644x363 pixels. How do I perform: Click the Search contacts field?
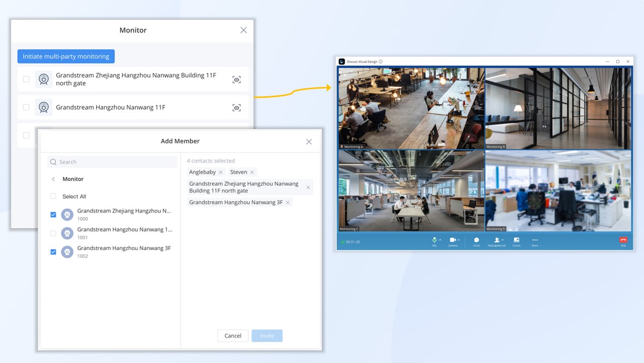click(112, 162)
